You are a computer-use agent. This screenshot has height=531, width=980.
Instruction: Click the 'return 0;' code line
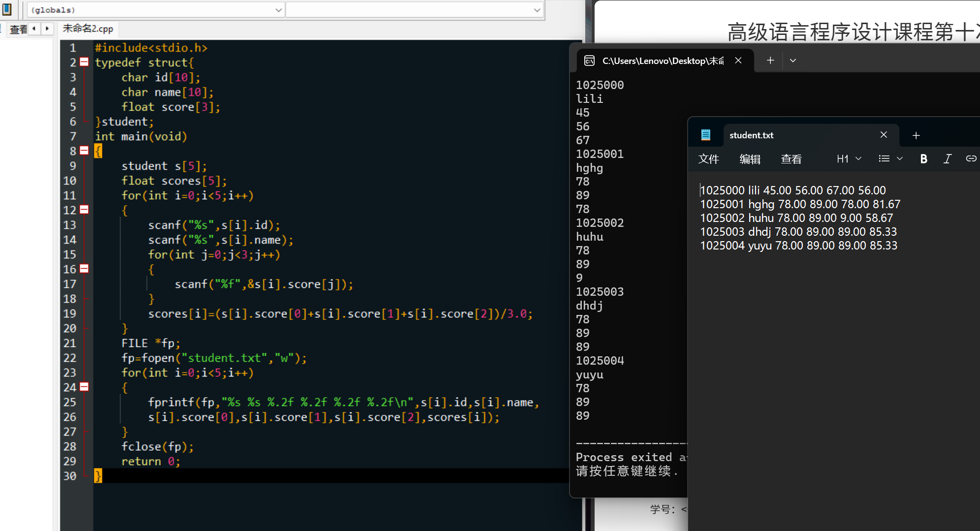point(151,461)
